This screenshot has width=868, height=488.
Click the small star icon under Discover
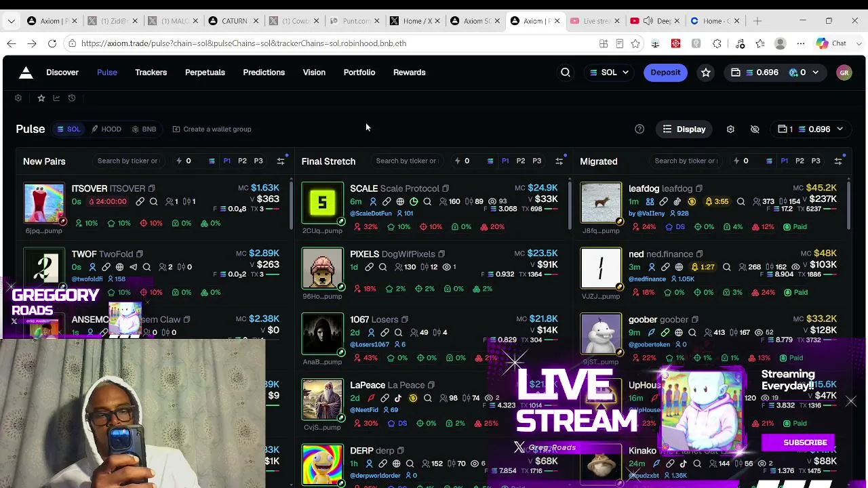click(x=41, y=98)
